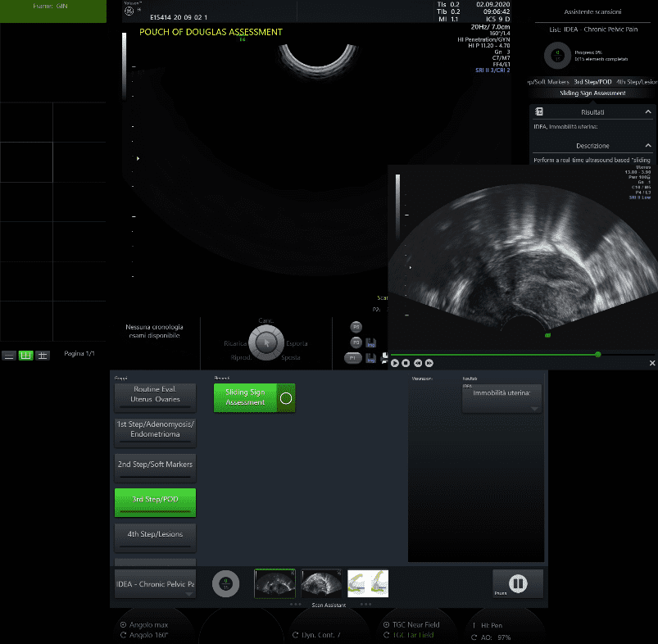
Task: Select 2nd Step/Soft Markers group
Action: [x=155, y=468]
